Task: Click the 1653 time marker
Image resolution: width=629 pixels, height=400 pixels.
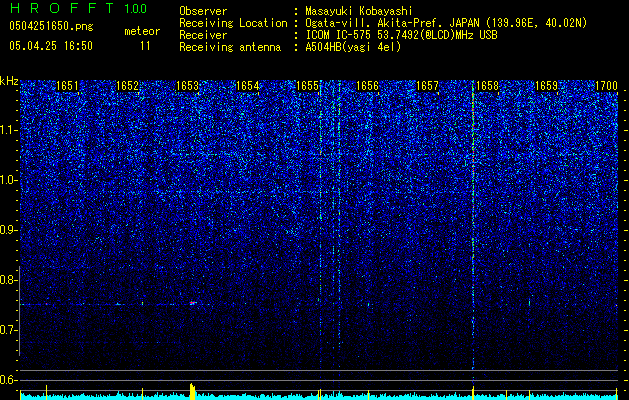Action: click(187, 86)
